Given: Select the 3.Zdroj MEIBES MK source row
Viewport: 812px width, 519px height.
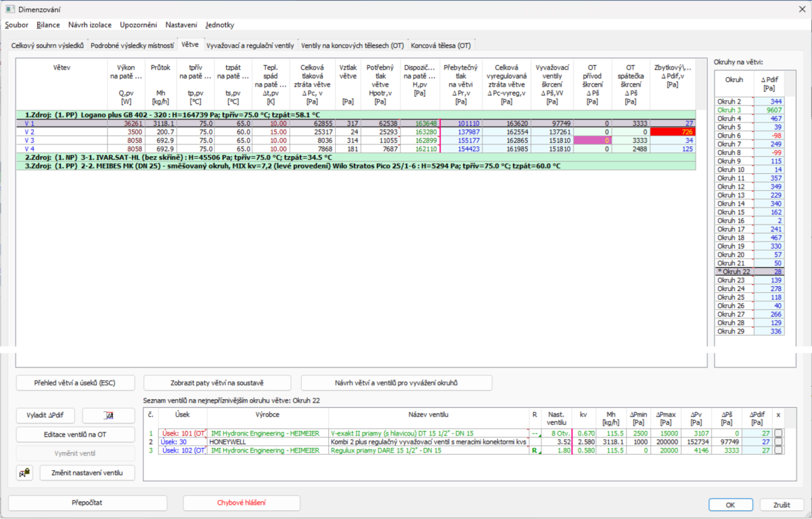Looking at the screenshot, I should pos(355,166).
